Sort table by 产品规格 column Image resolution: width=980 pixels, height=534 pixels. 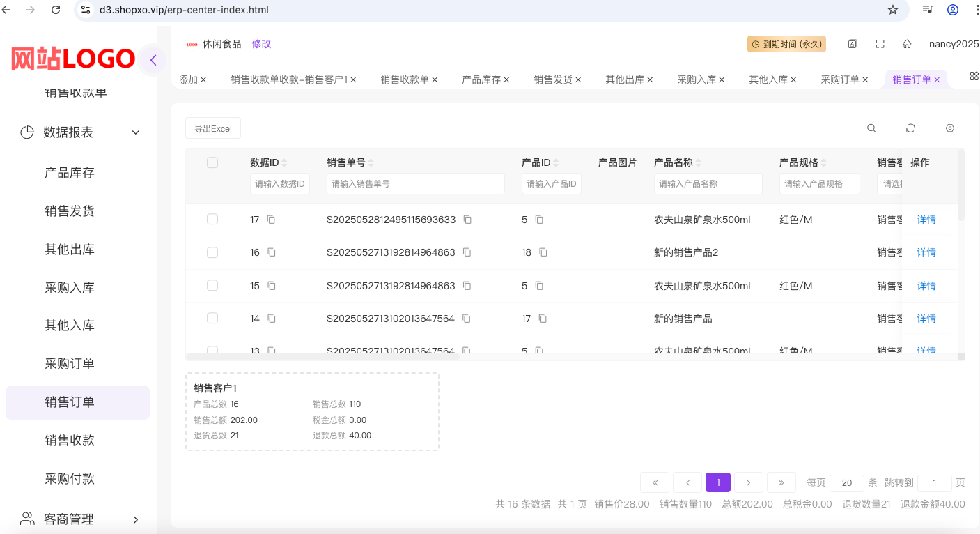click(x=824, y=163)
